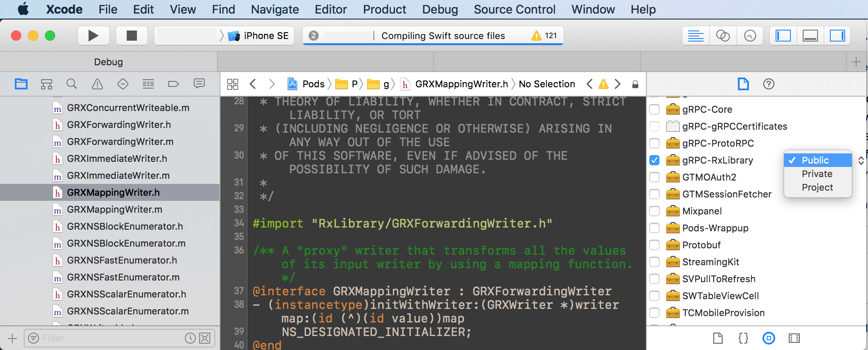The height and width of the screenshot is (350, 868).
Task: Enable GTMOAuth2 target membership
Action: click(x=654, y=177)
